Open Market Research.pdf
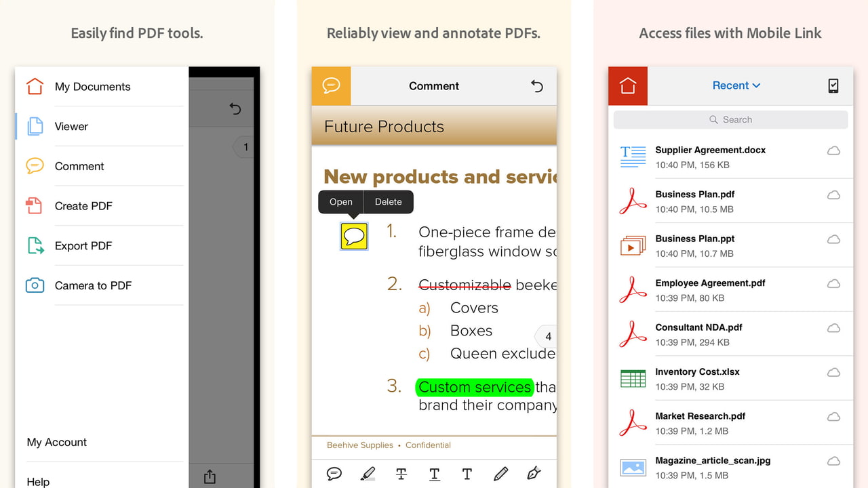This screenshot has width=868, height=488. click(x=731, y=423)
